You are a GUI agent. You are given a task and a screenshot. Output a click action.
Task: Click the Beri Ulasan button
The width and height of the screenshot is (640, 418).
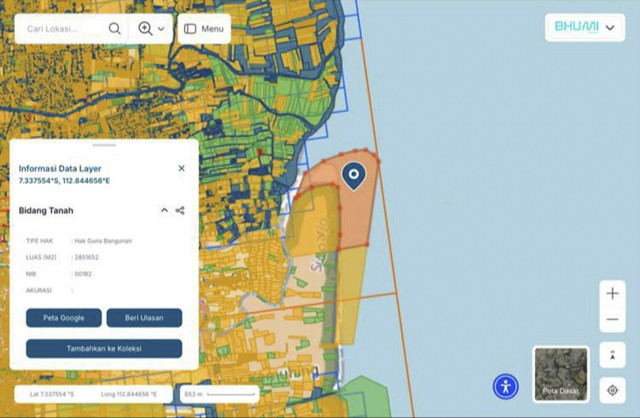[144, 318]
